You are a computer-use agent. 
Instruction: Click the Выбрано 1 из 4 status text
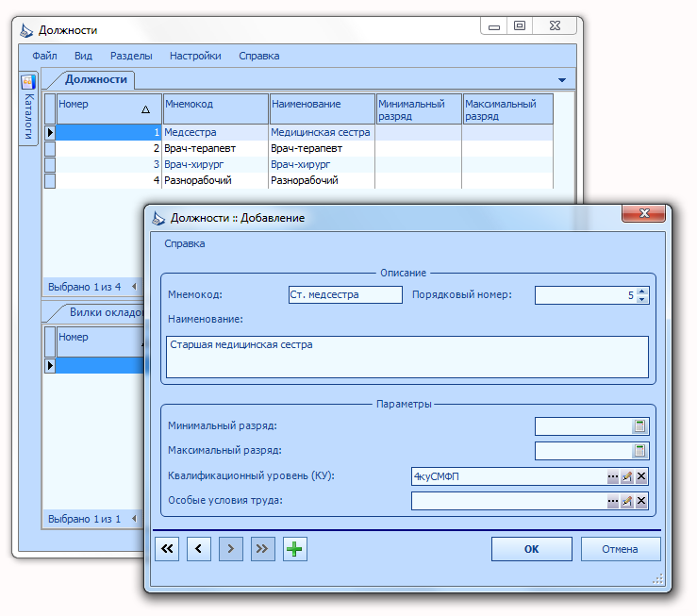click(x=85, y=287)
